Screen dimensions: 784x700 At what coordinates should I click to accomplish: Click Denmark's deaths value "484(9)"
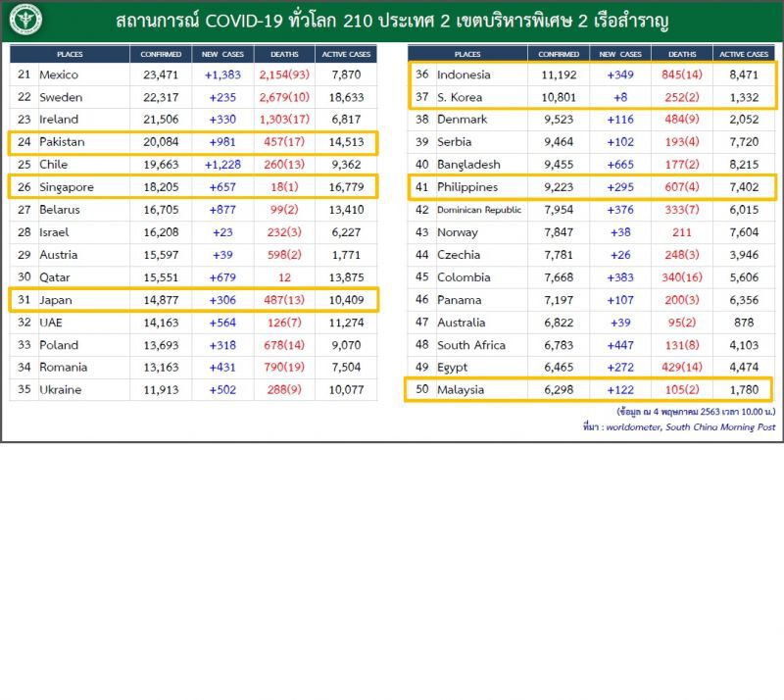[x=682, y=120]
